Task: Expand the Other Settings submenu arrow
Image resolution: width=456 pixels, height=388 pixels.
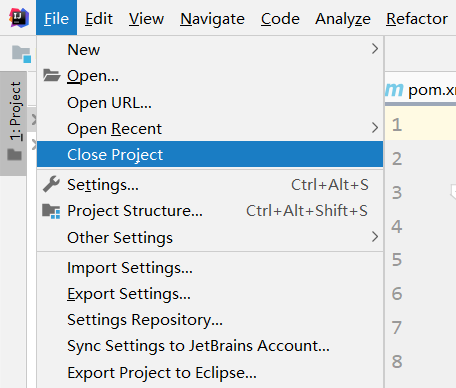Action: pos(375,237)
